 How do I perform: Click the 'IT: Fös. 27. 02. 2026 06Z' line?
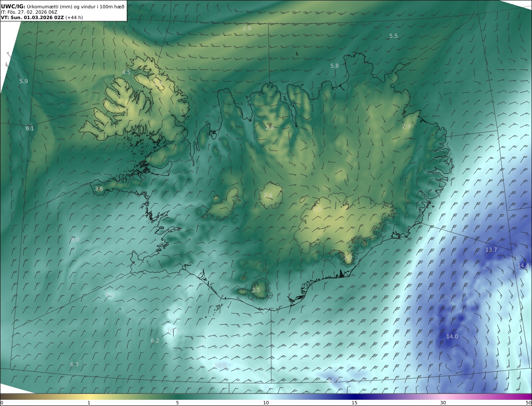pos(29,12)
